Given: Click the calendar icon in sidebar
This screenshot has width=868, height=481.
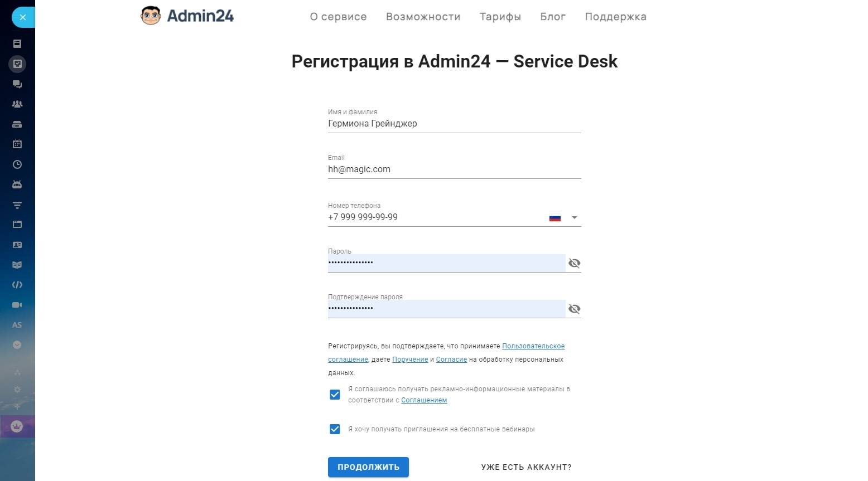Looking at the screenshot, I should click(17, 144).
